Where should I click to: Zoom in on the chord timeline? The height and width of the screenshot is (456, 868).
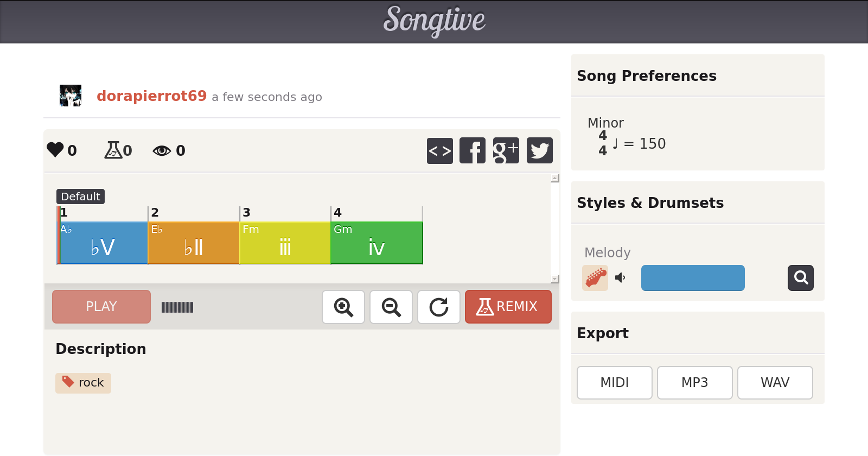point(343,307)
